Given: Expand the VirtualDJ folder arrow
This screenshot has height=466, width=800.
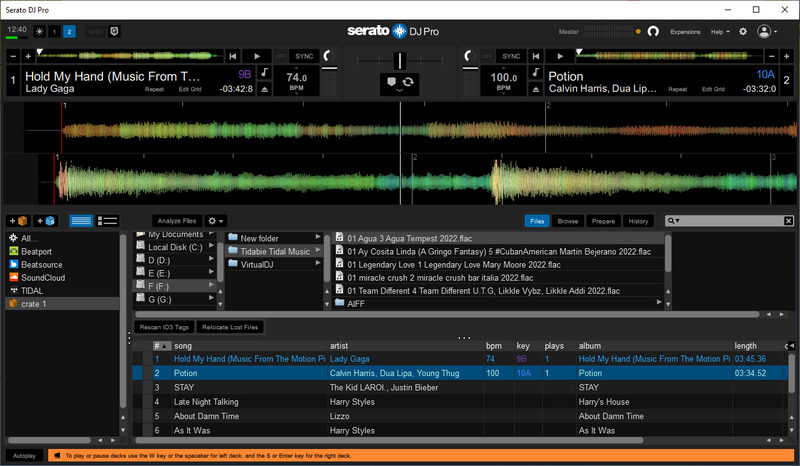Looking at the screenshot, I should [x=318, y=263].
